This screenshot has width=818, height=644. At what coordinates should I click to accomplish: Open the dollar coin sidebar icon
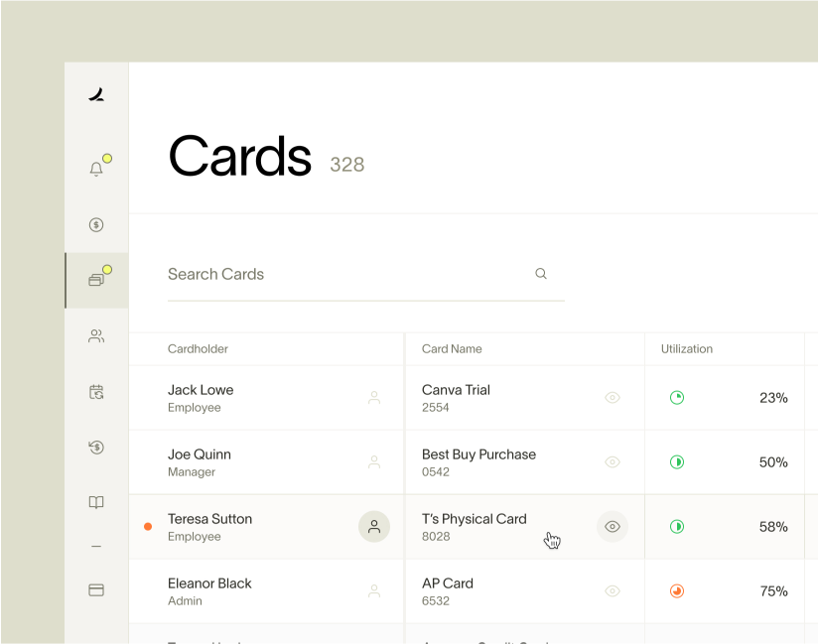(x=96, y=224)
